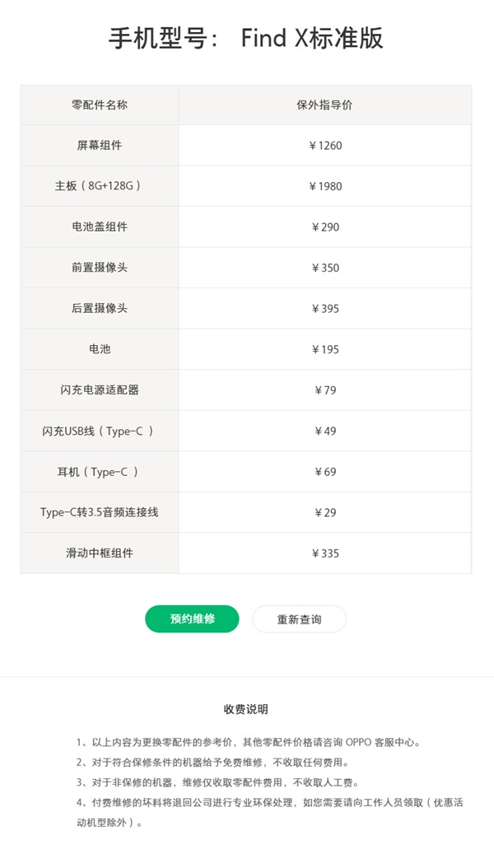Screen dimensions: 494x868
Task: Select the 电池盖组件 row label
Action: point(100,227)
